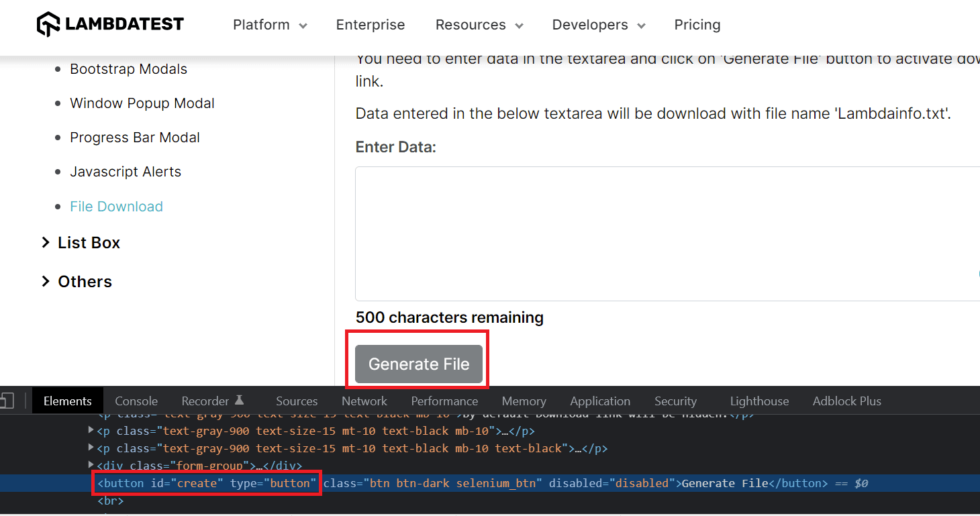
Task: Open the Adblock Plus tab
Action: click(x=846, y=401)
